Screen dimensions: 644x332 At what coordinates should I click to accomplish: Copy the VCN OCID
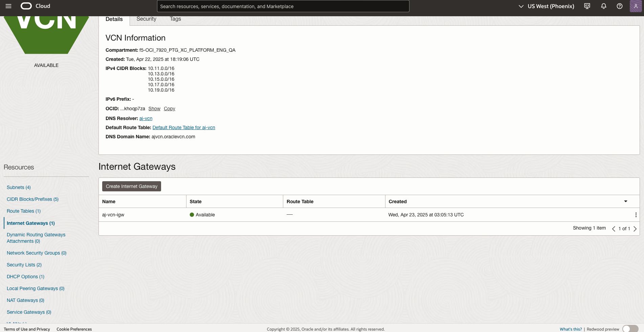(169, 109)
